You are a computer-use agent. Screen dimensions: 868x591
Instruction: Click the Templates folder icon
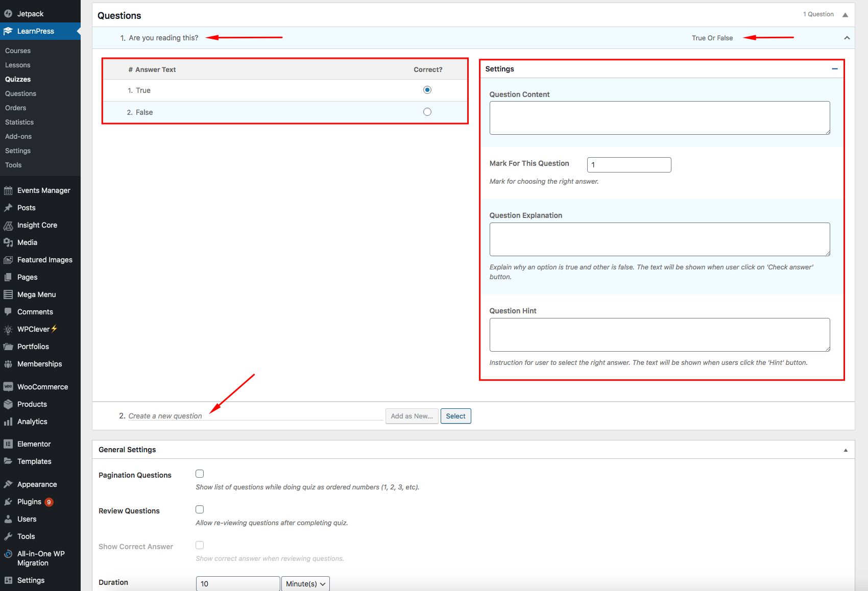click(8, 461)
